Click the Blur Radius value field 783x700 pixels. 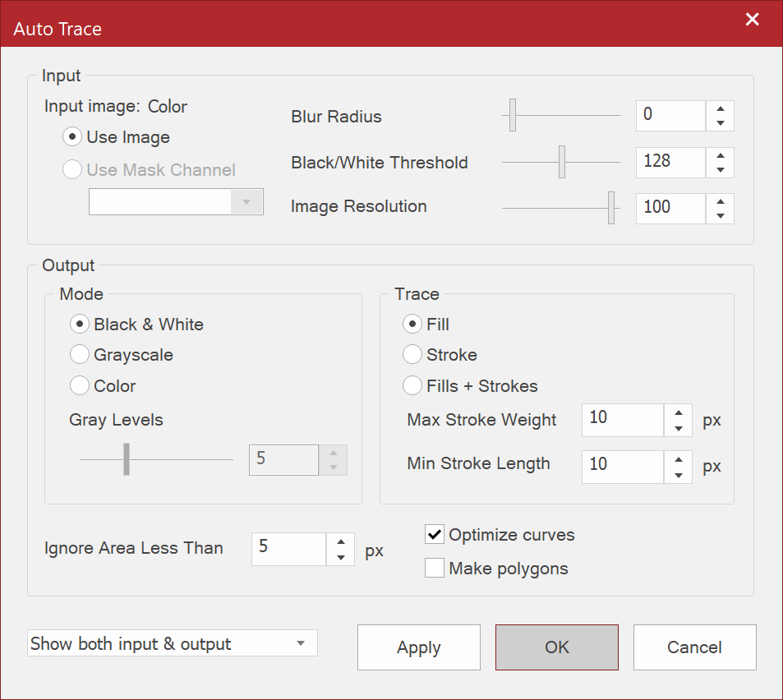pos(670,116)
